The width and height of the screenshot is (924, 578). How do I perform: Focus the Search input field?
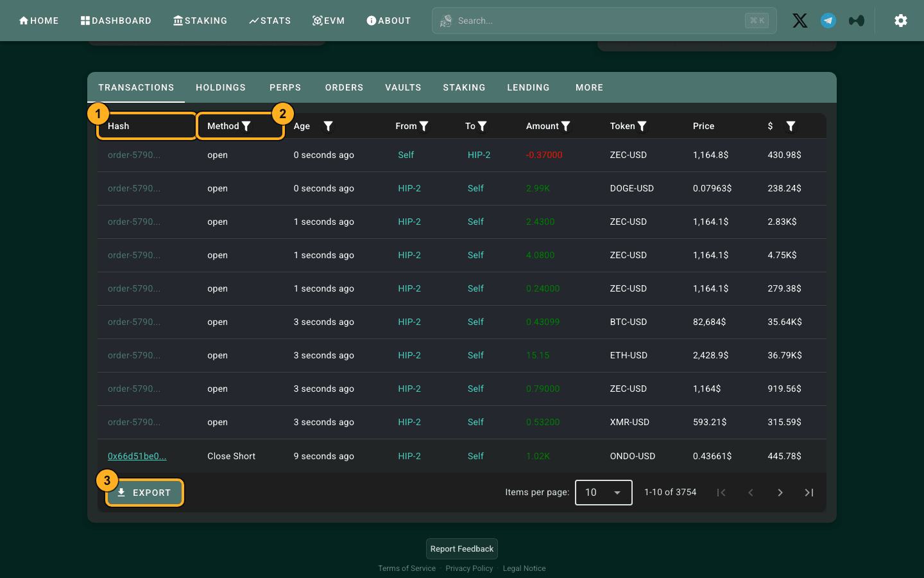pyautogui.click(x=604, y=21)
